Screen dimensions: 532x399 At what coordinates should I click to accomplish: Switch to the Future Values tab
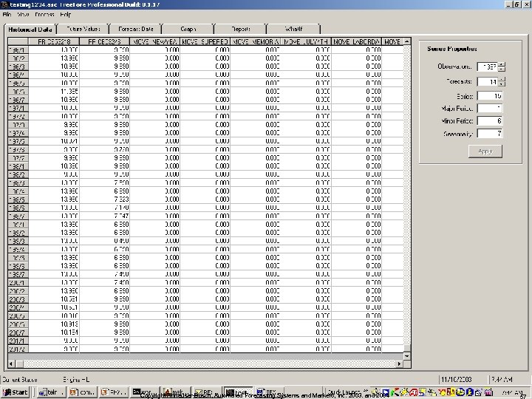[83, 29]
